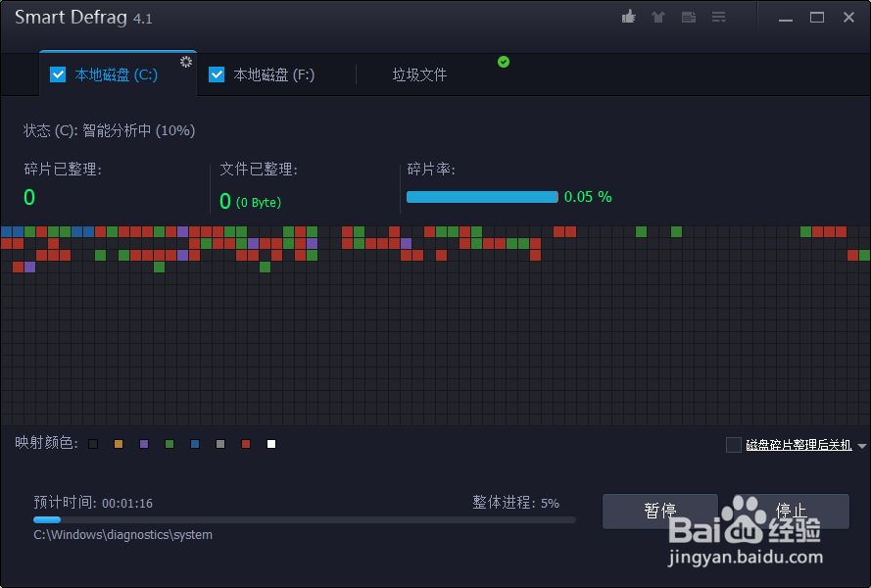Click the 0.05 % fragmentation value

pyautogui.click(x=588, y=197)
